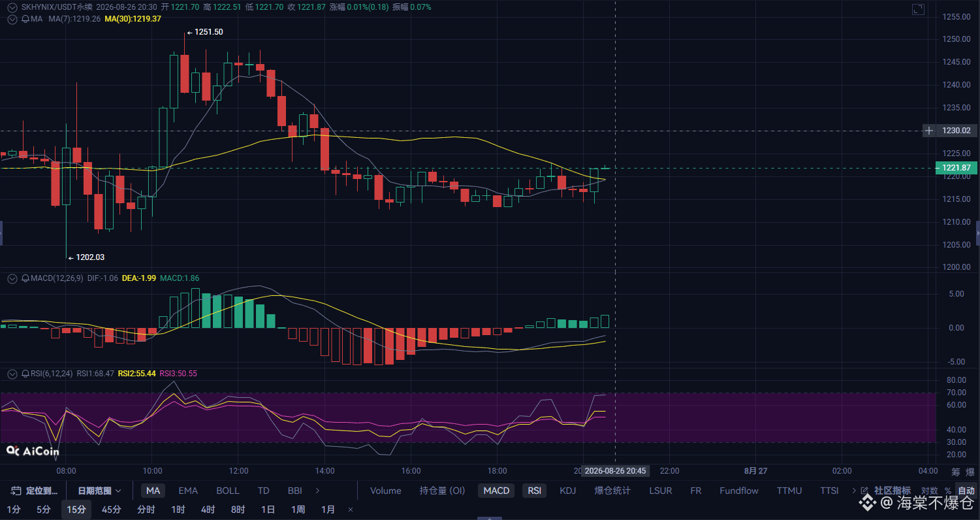Viewport: 980px width, 520px height.
Task: Set an alert with the MA bell icon
Action: point(25,19)
